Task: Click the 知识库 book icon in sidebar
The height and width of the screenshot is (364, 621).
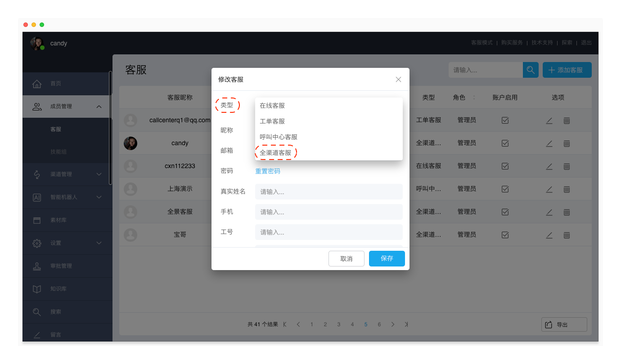Action: (x=37, y=289)
